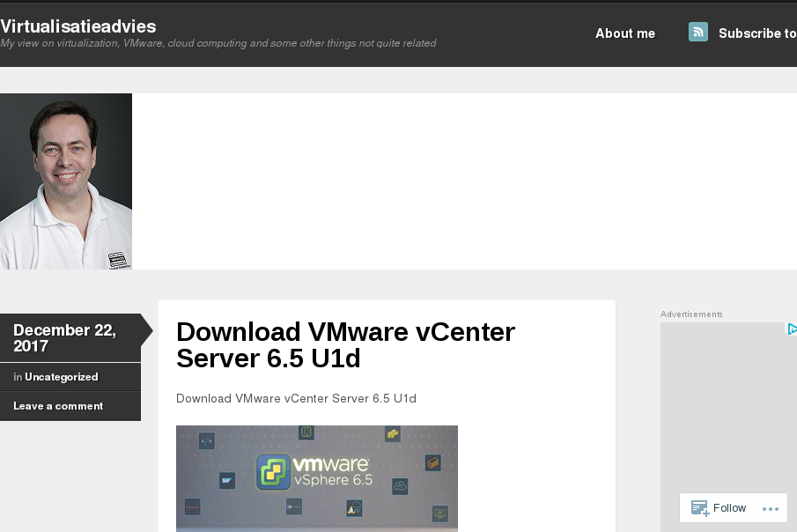Screen dimensions: 797x532
Task: Click the RSS feed icon
Action: tap(697, 32)
